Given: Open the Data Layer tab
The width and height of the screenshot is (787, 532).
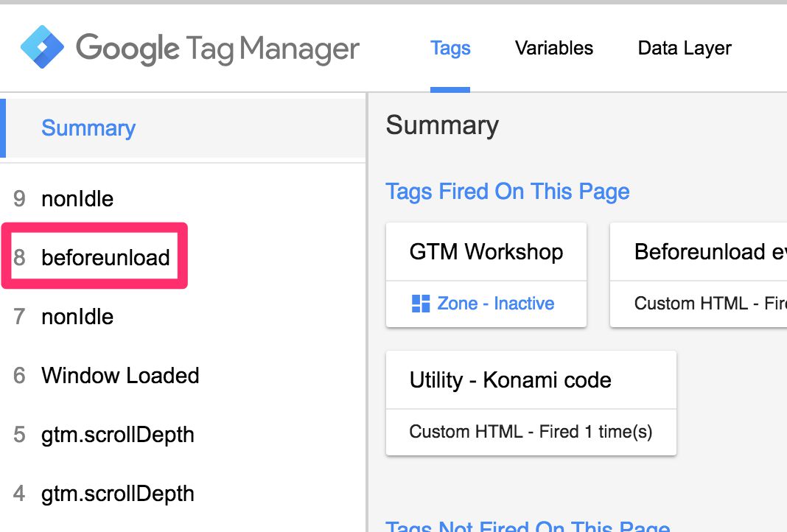Looking at the screenshot, I should [x=685, y=48].
